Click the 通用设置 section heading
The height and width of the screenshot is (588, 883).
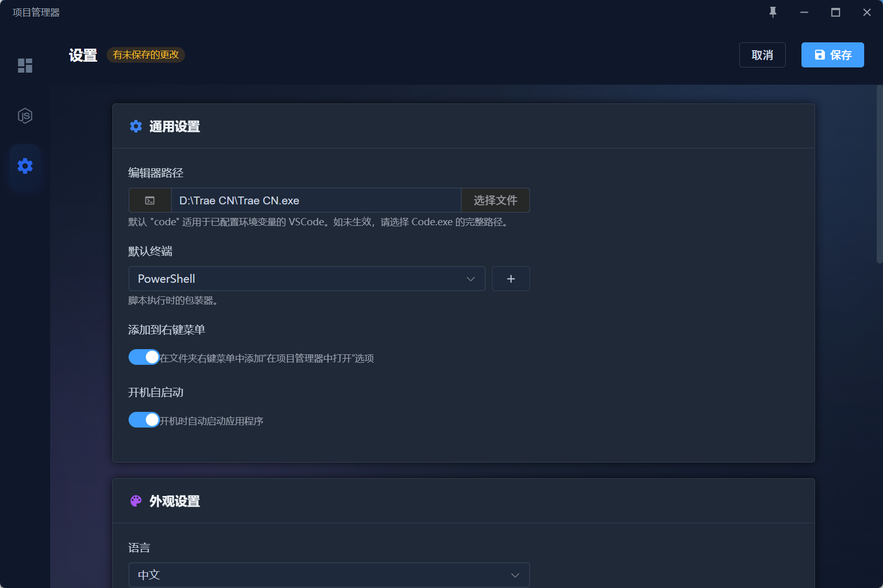point(175,126)
